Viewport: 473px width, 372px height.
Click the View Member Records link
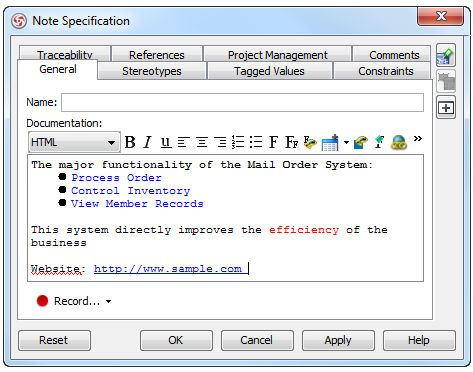click(x=137, y=204)
